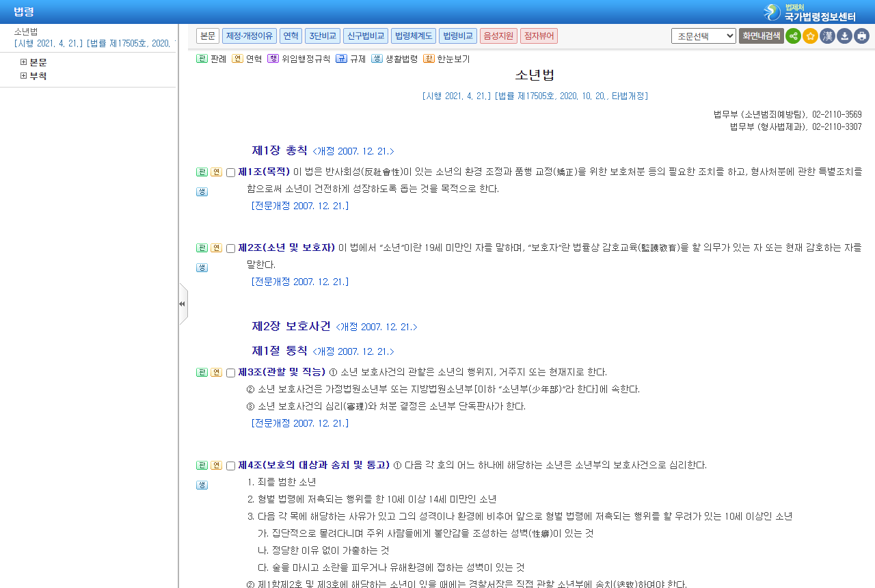Viewport: 875px width, 588px height.
Task: Click 연혁 icon beside 제4조
Action: [216, 466]
